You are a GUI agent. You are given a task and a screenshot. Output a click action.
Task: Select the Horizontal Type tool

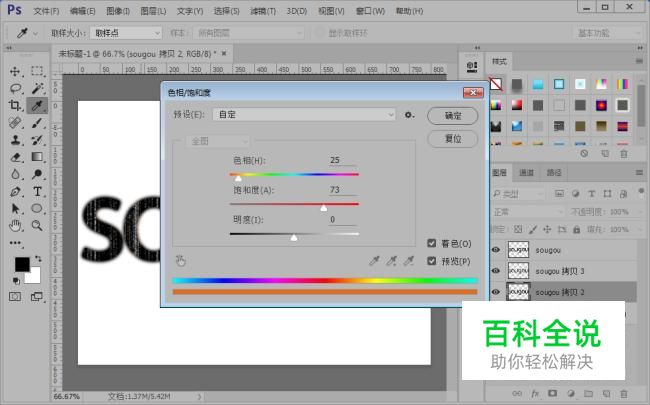point(37,192)
